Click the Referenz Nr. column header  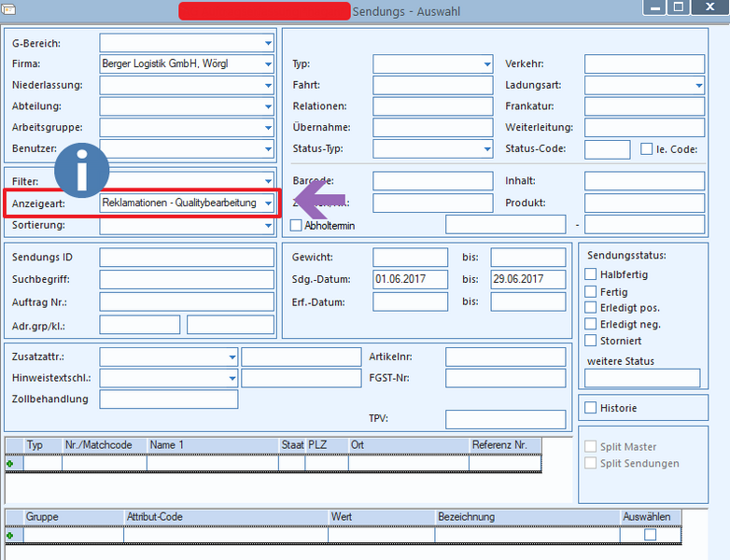click(505, 445)
